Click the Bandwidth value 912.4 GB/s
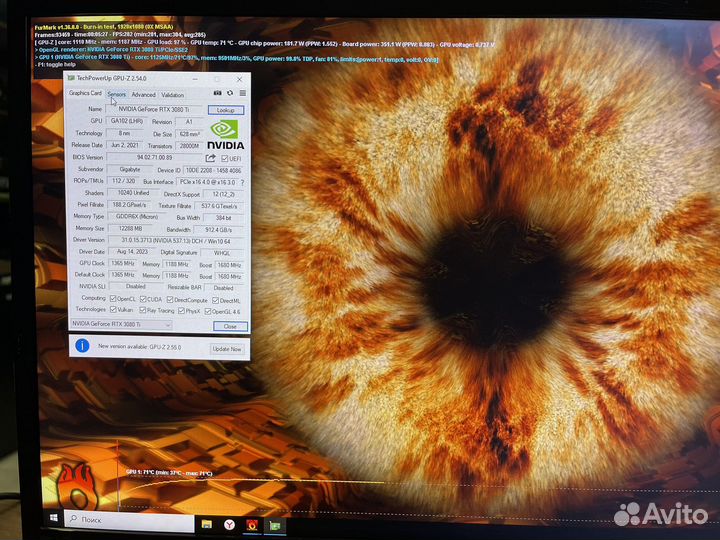 (219, 230)
